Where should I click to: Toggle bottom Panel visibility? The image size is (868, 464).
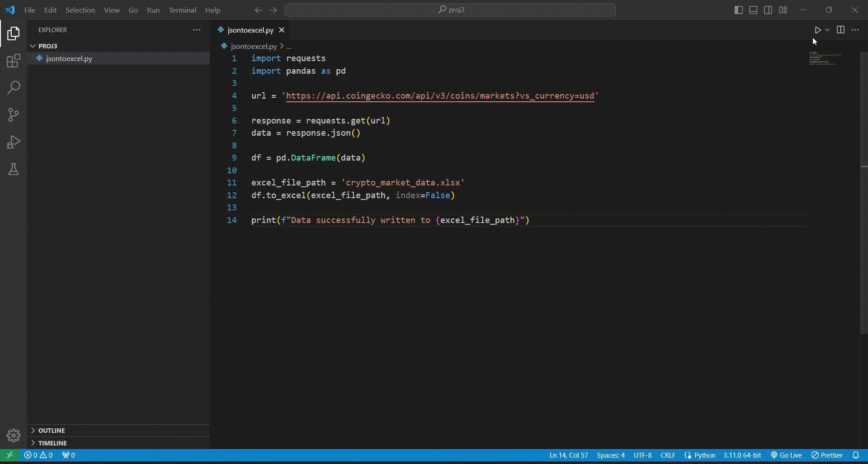click(753, 10)
